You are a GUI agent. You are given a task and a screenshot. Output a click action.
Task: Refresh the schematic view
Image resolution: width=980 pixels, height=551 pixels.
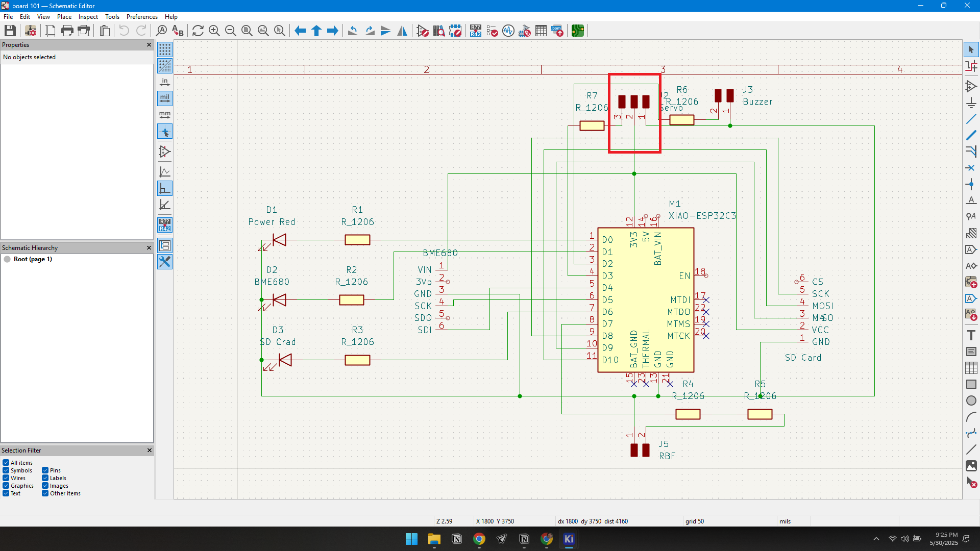tap(198, 31)
